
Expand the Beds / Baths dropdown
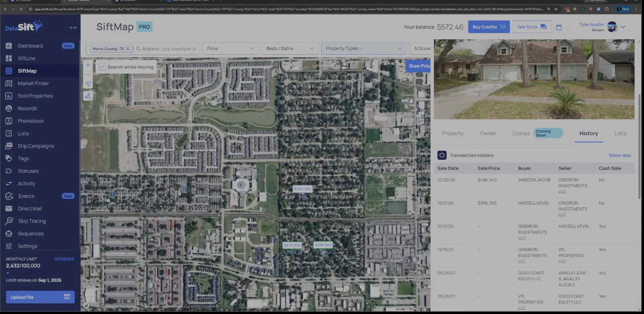(290, 48)
